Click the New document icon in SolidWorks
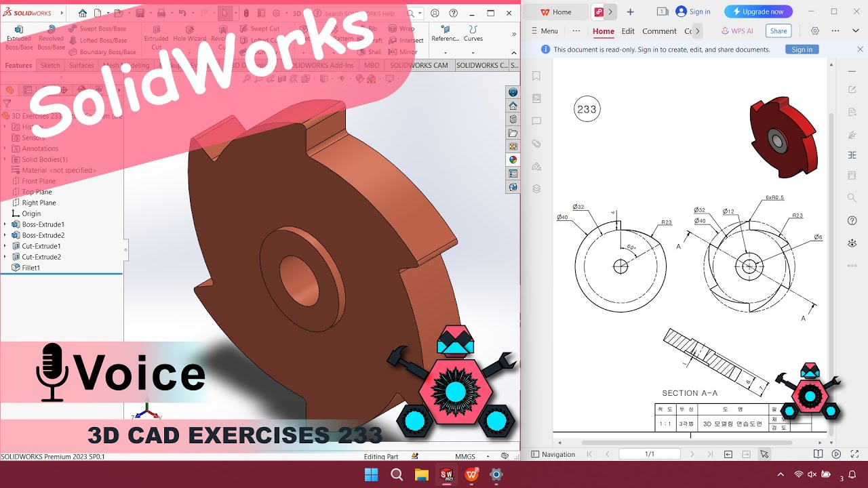This screenshot has height=488, width=868. coord(98,13)
